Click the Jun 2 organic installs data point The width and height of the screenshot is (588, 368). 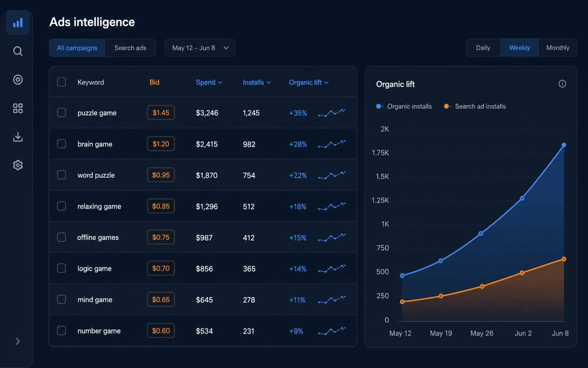[522, 198]
